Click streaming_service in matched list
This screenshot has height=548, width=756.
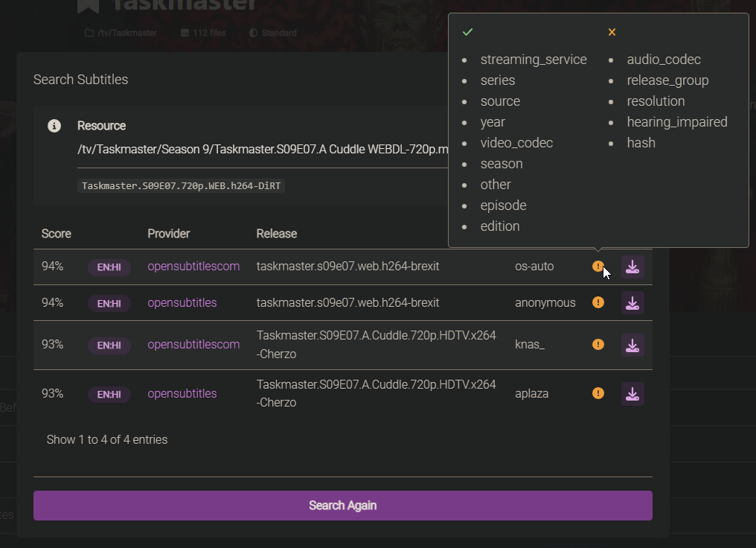click(x=534, y=60)
